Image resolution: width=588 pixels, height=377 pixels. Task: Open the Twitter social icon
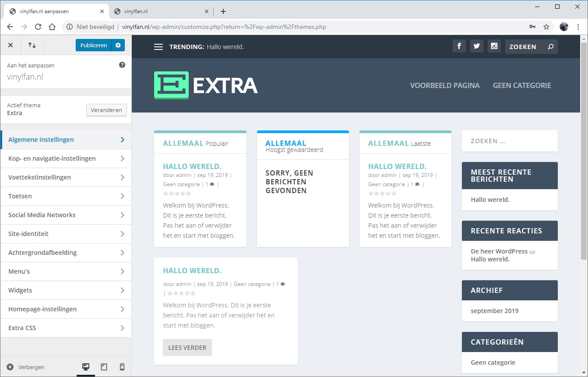pyautogui.click(x=477, y=46)
